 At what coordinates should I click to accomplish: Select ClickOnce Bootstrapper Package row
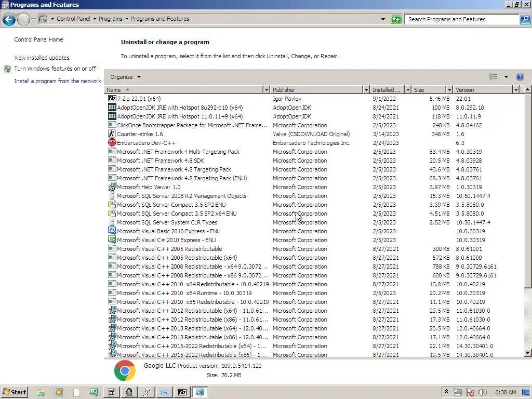(313, 125)
